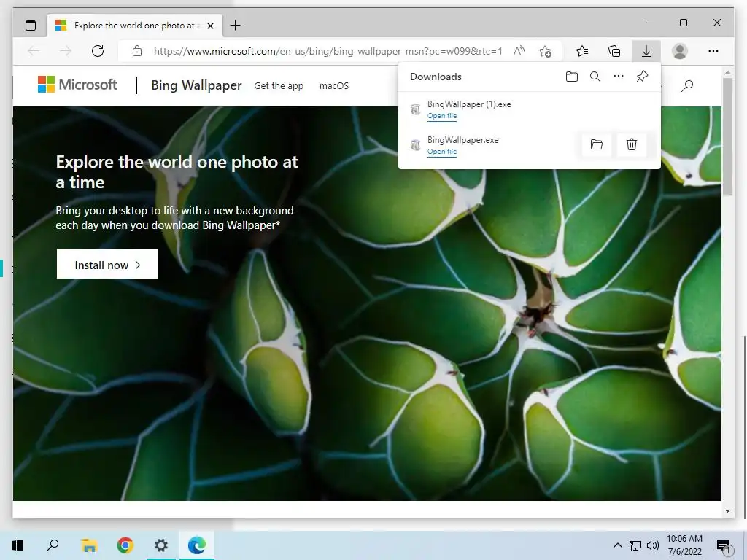This screenshot has width=747, height=560.
Task: View site information lock icon
Action: (137, 51)
